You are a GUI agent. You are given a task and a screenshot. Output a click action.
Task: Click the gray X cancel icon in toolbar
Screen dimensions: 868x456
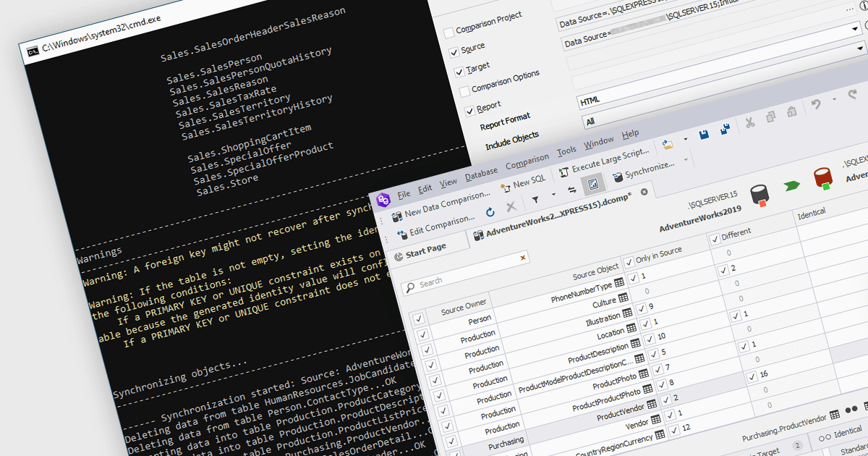point(511,206)
